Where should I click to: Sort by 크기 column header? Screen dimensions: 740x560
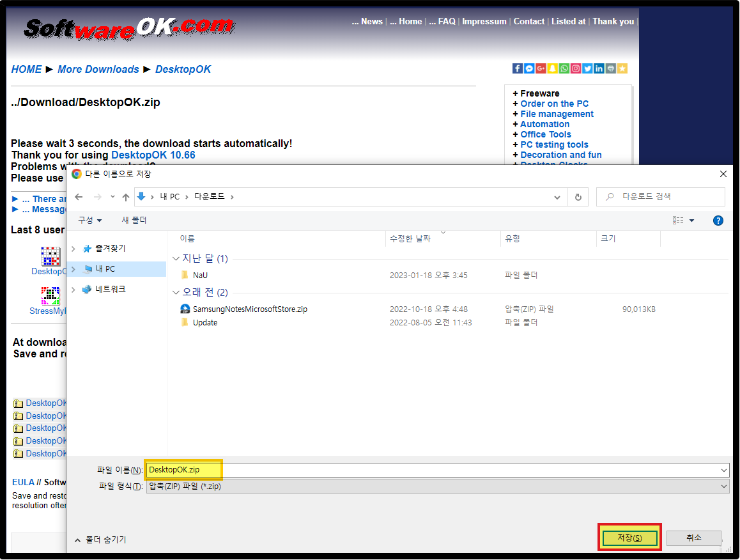(608, 239)
